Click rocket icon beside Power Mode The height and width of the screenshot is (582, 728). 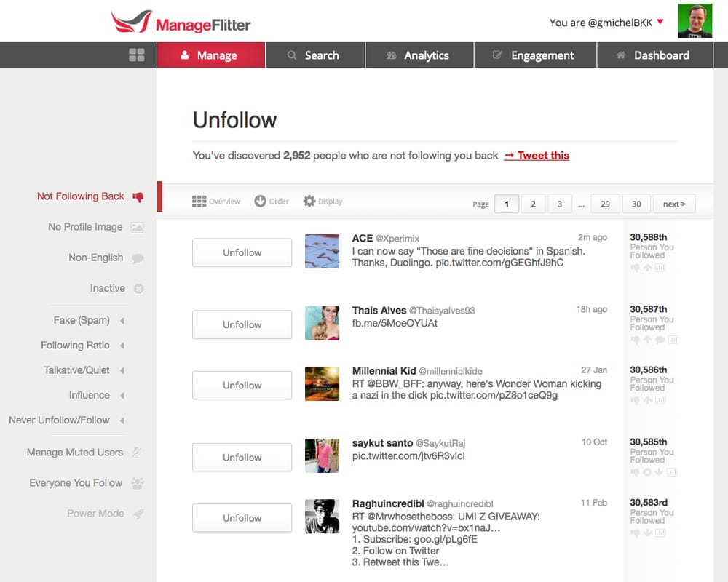tap(138, 514)
